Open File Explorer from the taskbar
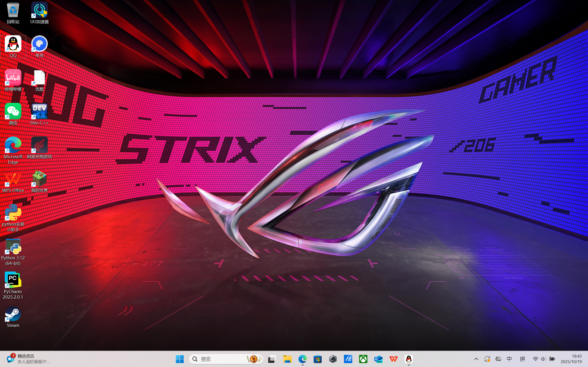 click(287, 359)
